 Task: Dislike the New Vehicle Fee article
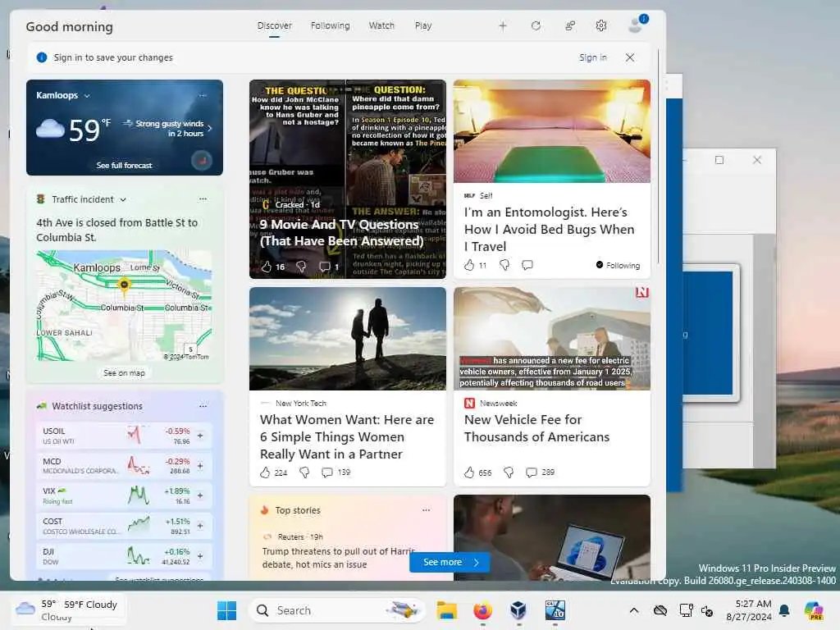pyautogui.click(x=509, y=472)
